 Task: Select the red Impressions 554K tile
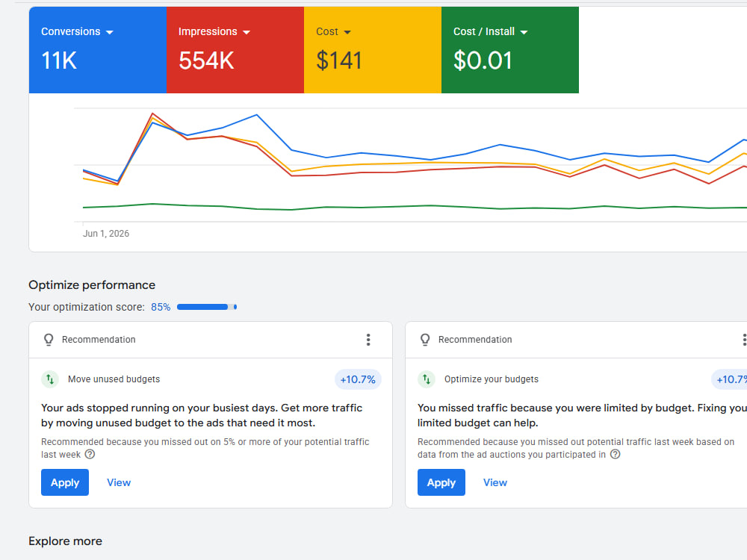coord(235,50)
